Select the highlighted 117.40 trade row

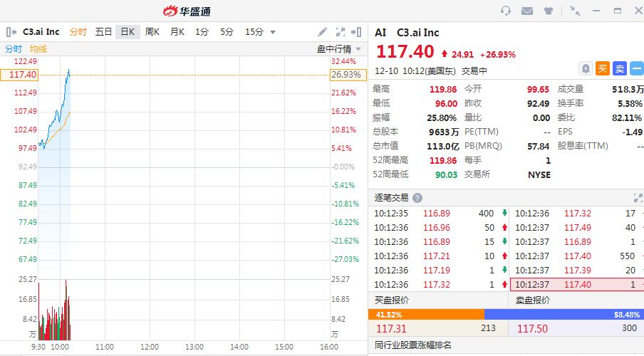[x=576, y=285]
